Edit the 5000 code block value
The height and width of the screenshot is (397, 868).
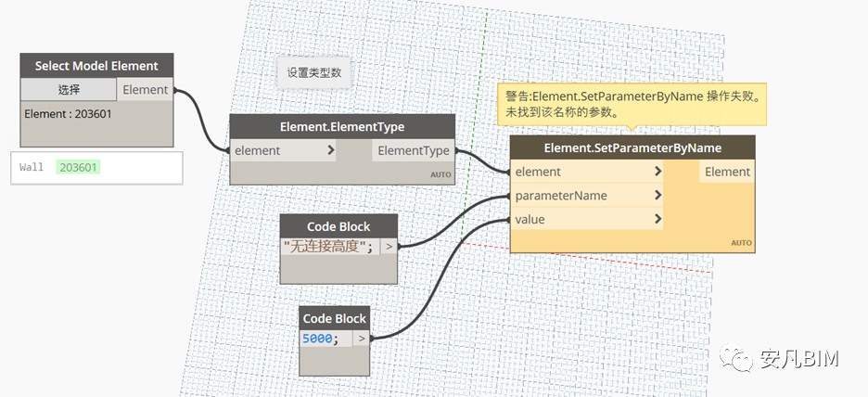[x=321, y=339]
